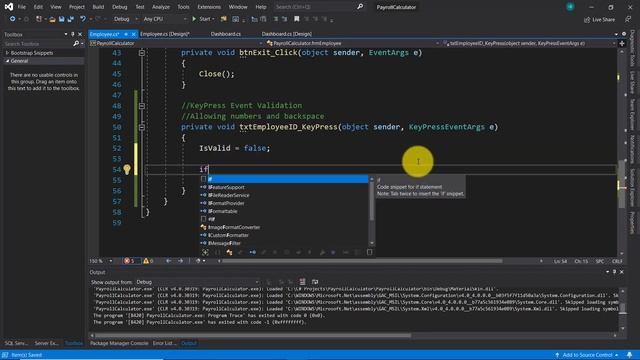The height and width of the screenshot is (360, 640).
Task: Click Add to Source Control
Action: (x=587, y=355)
